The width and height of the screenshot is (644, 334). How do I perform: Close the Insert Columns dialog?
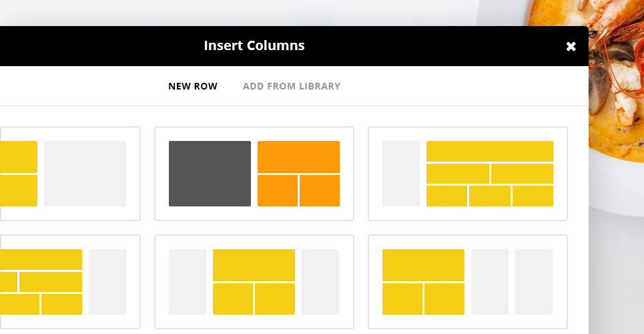coord(571,46)
